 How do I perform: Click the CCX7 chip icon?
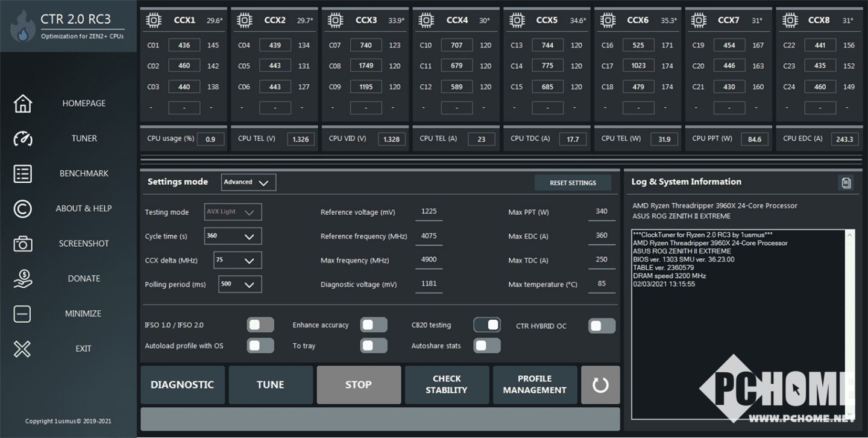[x=698, y=20]
